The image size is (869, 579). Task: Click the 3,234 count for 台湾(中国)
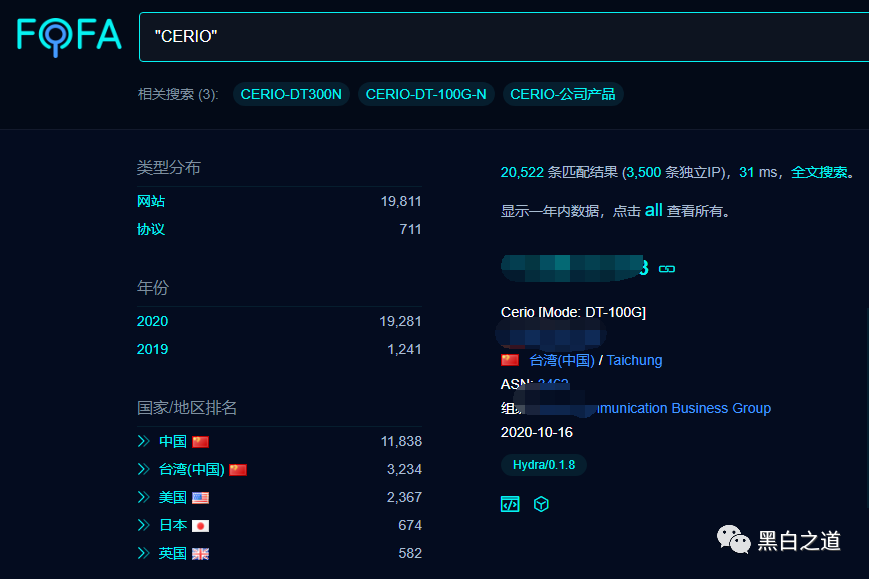405,469
